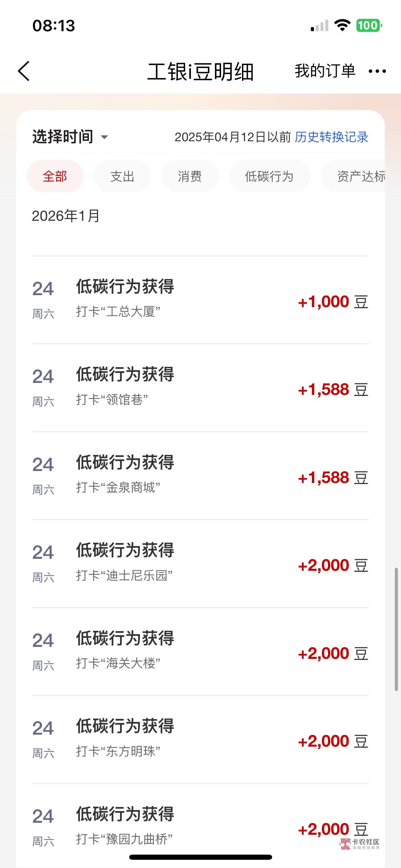Open the 打卡"工总大厦" record entry
401x868 pixels.
200,300
